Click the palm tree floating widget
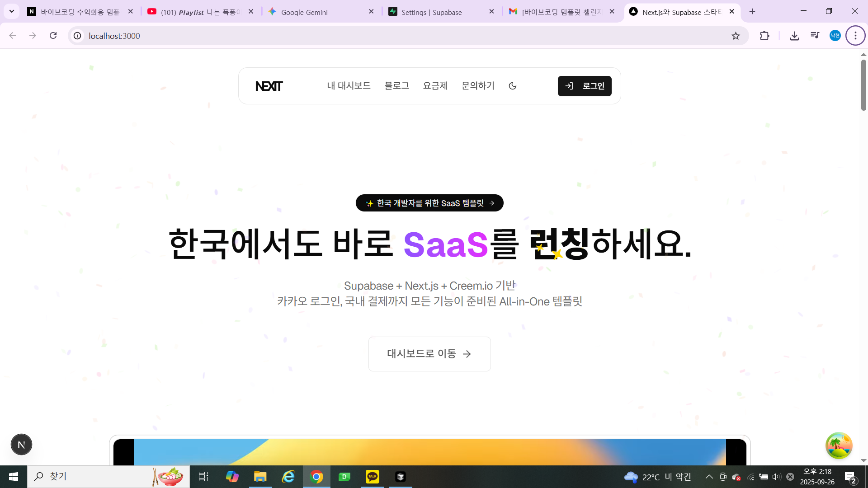This screenshot has width=868, height=488. click(839, 446)
